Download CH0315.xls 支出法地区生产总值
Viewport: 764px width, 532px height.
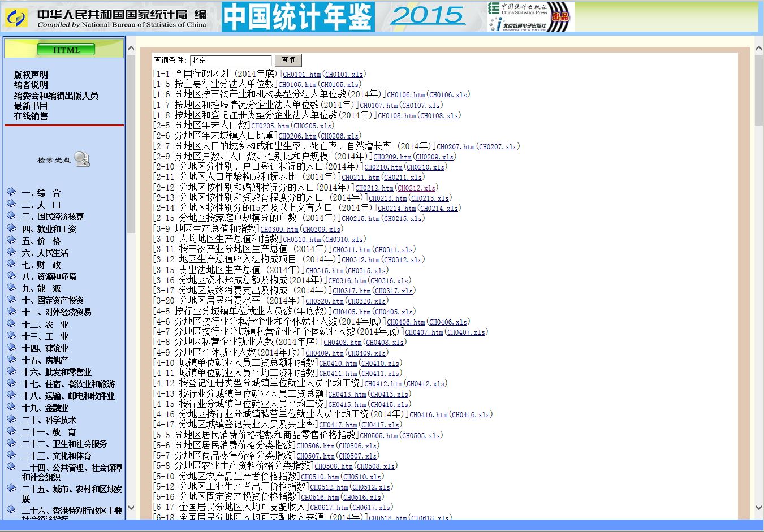point(366,271)
